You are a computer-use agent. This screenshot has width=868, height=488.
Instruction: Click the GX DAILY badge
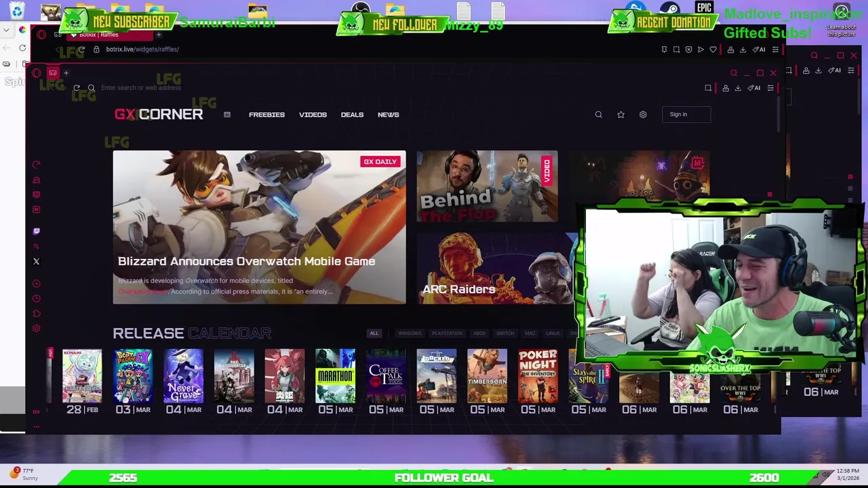(x=380, y=162)
